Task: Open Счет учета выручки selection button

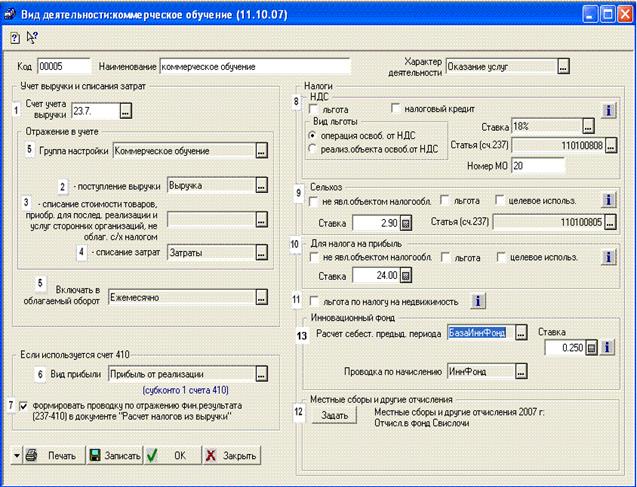Action: [126, 110]
